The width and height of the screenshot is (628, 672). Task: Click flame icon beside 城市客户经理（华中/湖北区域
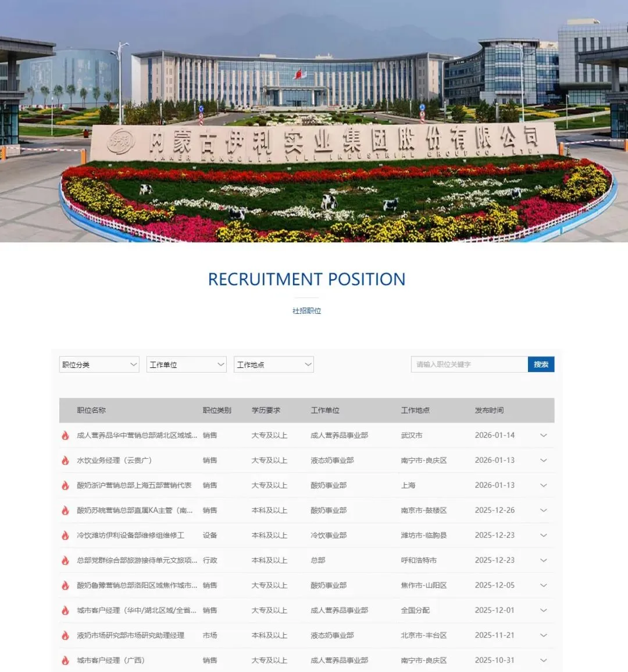pos(65,610)
